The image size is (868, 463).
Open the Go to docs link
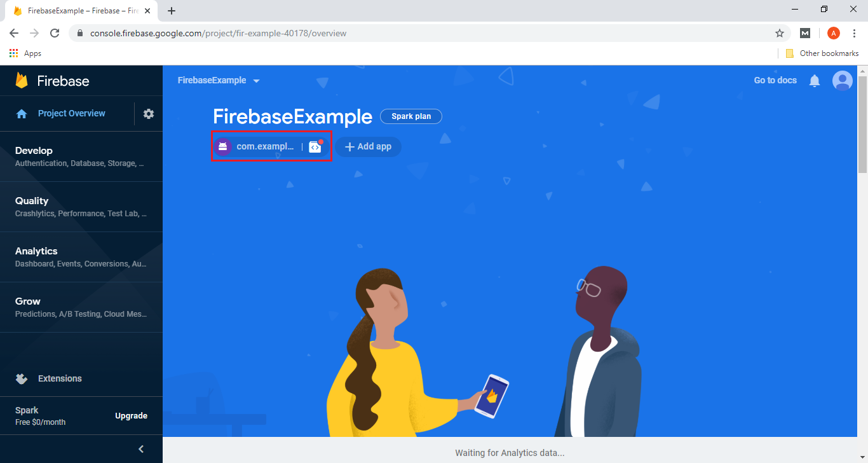[x=775, y=80]
